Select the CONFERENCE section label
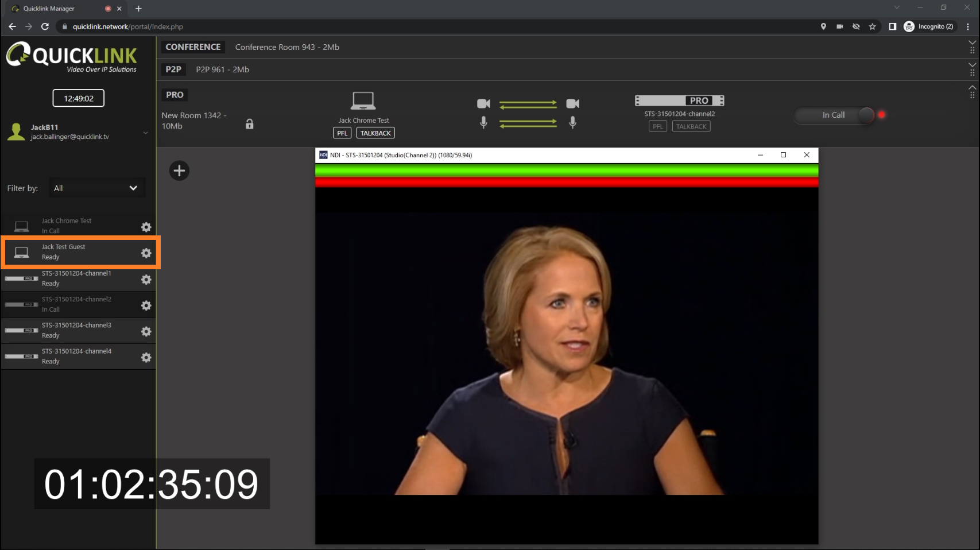The width and height of the screenshot is (980, 550). pos(193,47)
